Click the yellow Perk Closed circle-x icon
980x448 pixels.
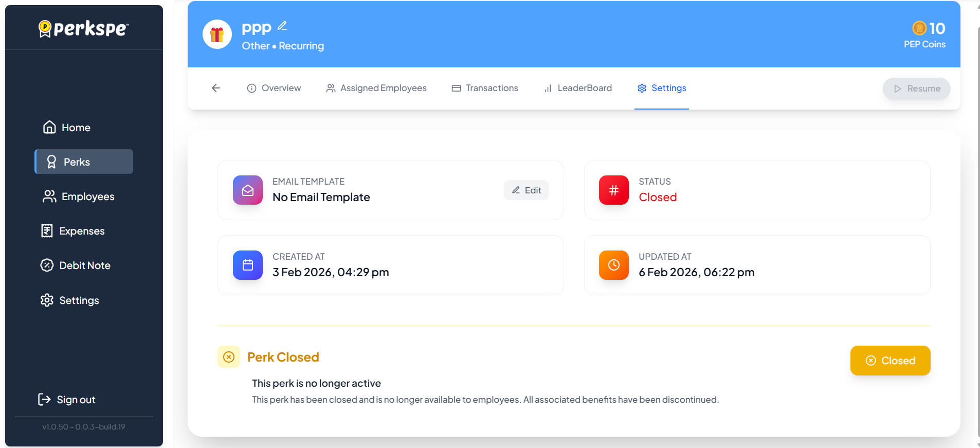coord(229,357)
